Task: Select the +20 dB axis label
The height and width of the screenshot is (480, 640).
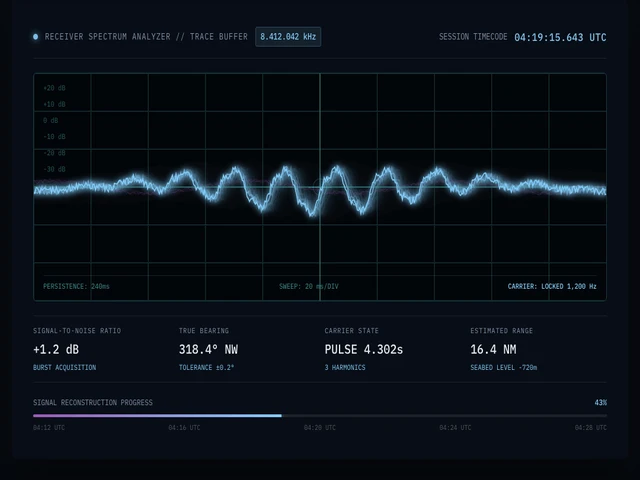Action: click(54, 88)
